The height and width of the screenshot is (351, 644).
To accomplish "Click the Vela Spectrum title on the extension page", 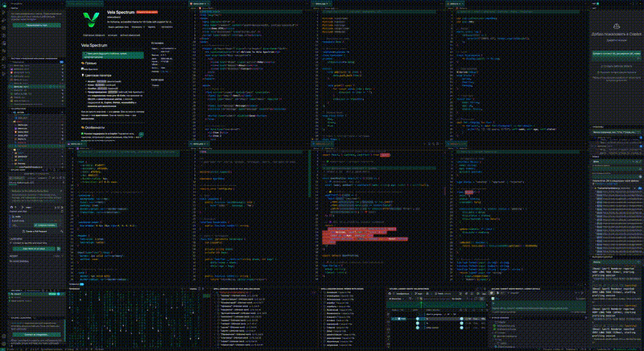I will coord(121,12).
